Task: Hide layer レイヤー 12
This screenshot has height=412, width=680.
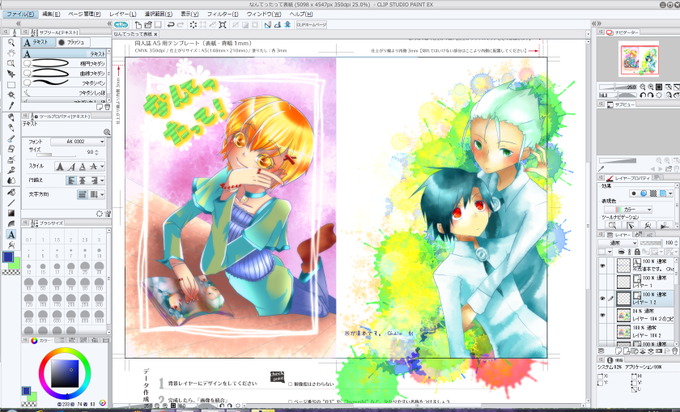Action: point(602,298)
